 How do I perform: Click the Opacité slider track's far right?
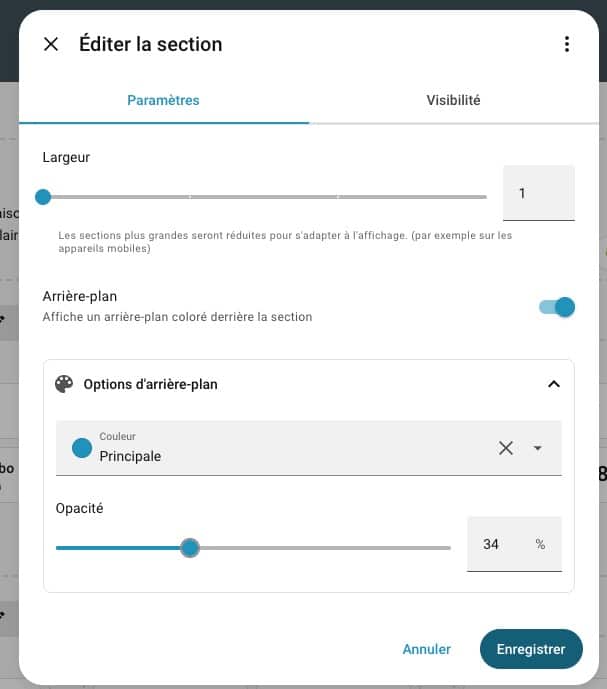446,547
